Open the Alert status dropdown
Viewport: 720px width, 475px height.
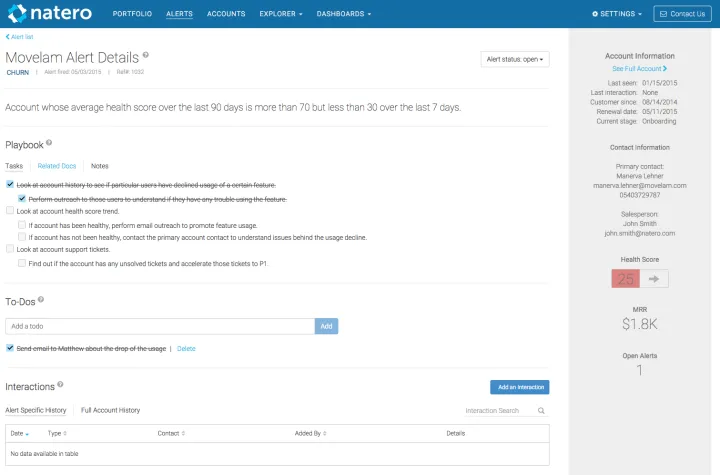click(515, 60)
